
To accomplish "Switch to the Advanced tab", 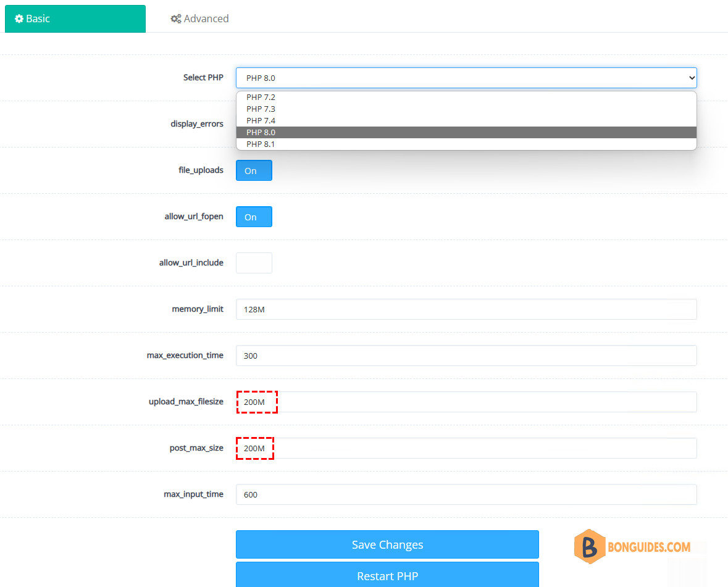I will tap(199, 19).
